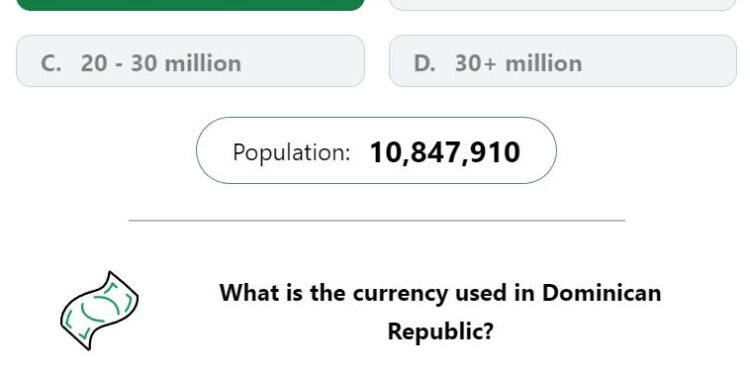Click the "30+ million" text
Viewport: 750px width, 375px height.
pos(518,63)
